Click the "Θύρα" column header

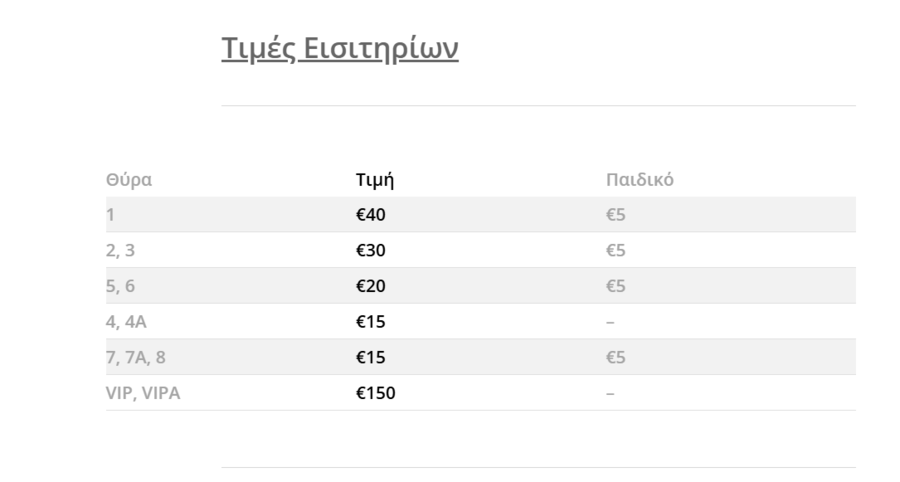coord(129,180)
